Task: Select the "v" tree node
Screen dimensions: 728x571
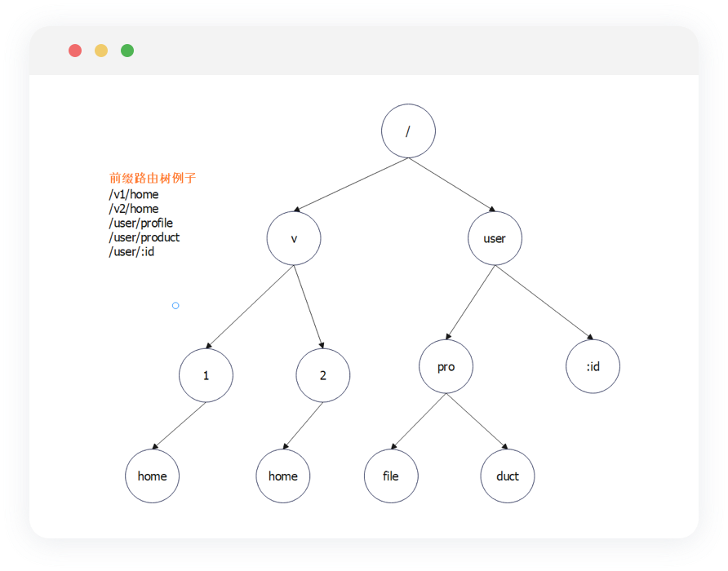Action: pos(294,238)
